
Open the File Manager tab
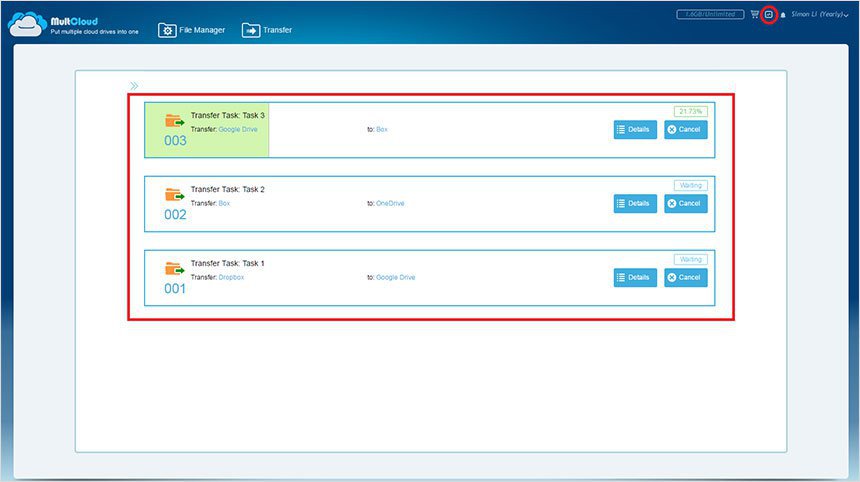click(191, 30)
